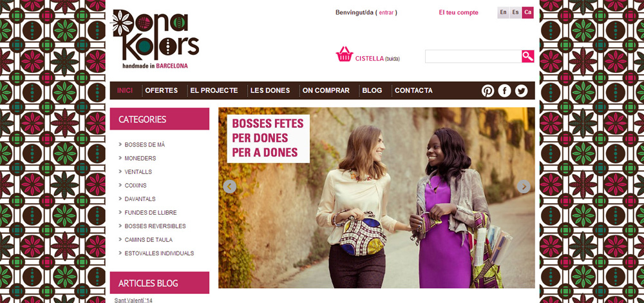Image resolution: width=644 pixels, height=303 pixels.
Task: Switch language to Spanish (Es)
Action: [515, 13]
